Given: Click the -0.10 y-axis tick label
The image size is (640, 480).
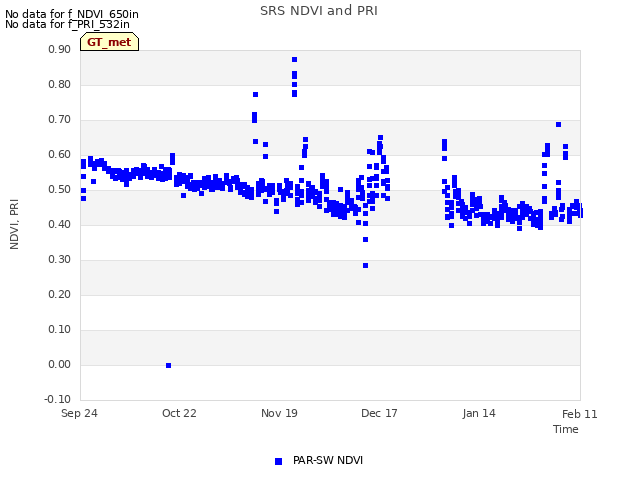Looking at the screenshot, I should tap(58, 399).
